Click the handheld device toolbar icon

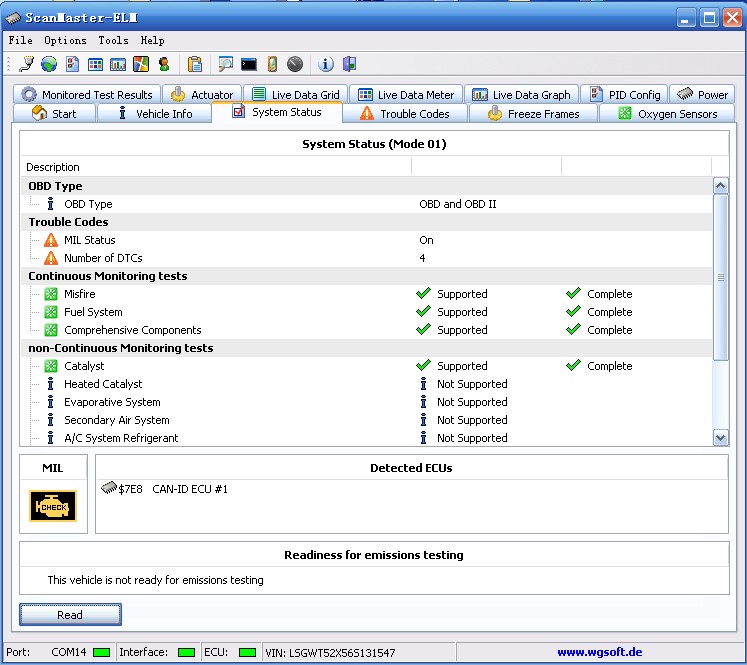[x=272, y=64]
